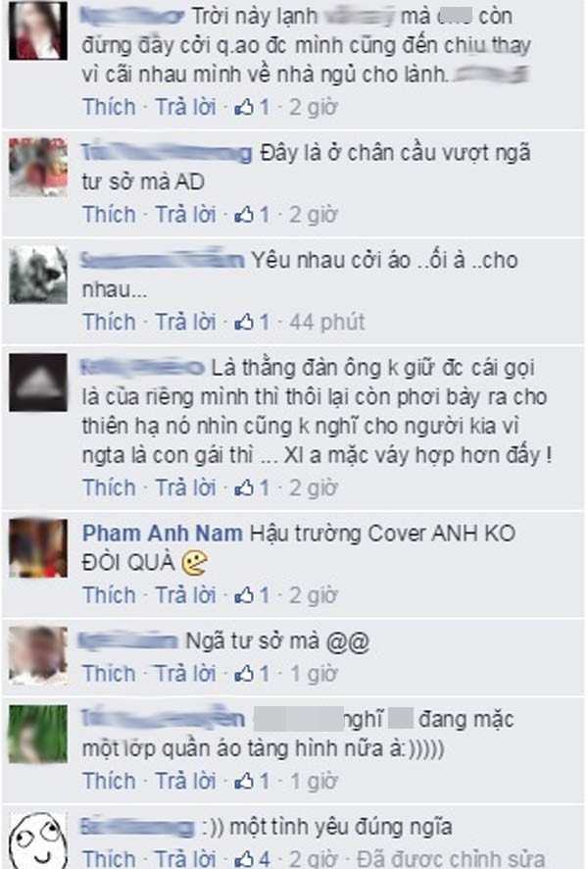Click the like icon on the "quần áo tàng hình" comment
The height and width of the screenshot is (869, 588).
click(x=244, y=782)
